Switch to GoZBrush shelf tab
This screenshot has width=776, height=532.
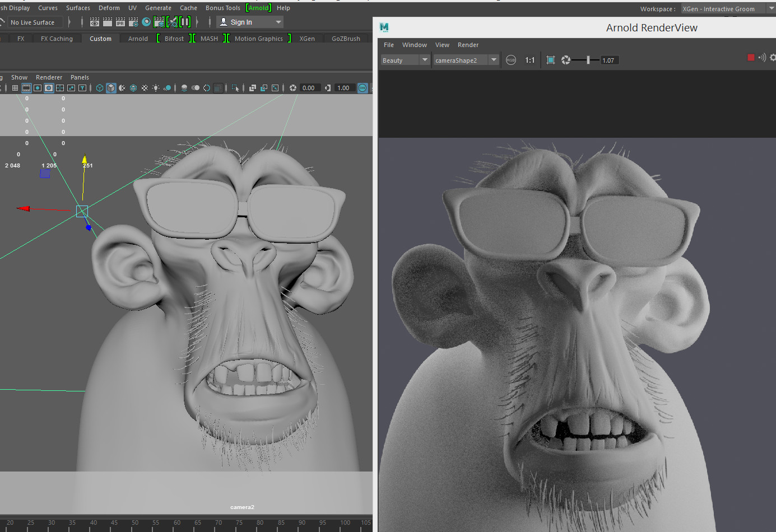click(x=346, y=39)
